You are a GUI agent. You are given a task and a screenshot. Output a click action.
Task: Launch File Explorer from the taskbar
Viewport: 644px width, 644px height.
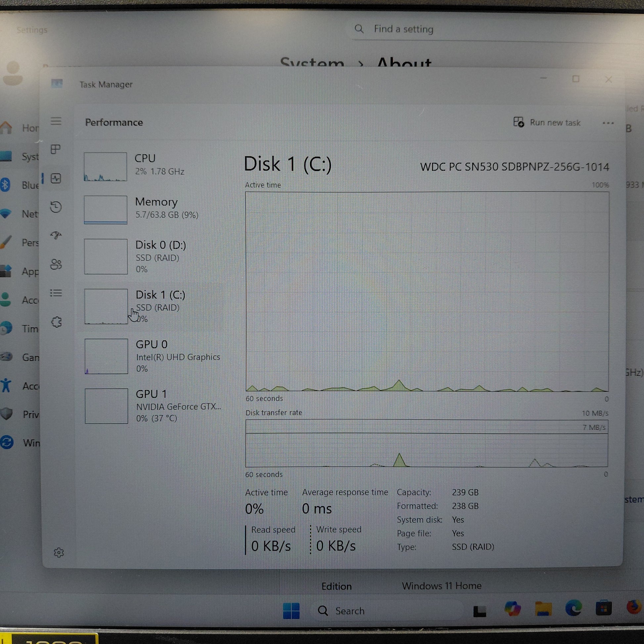click(543, 609)
